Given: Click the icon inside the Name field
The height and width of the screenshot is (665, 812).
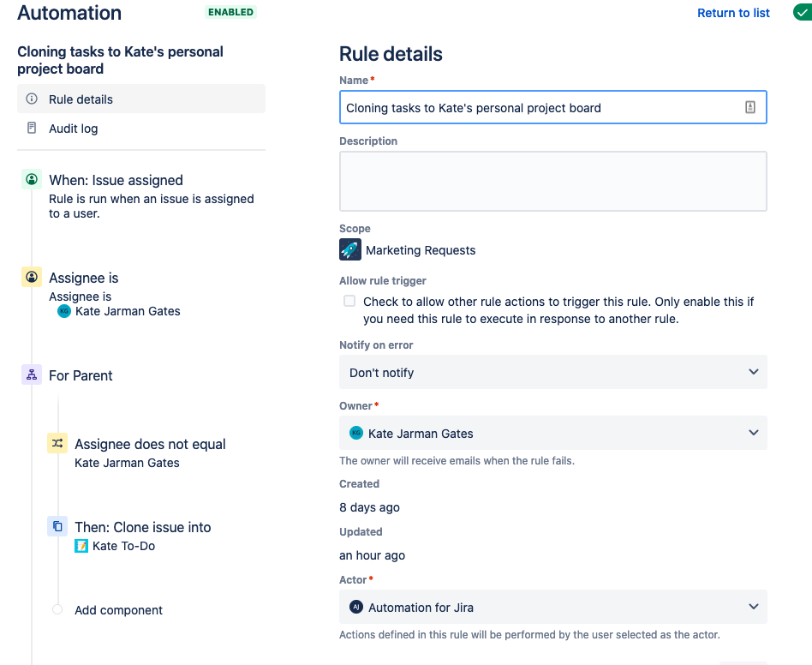Looking at the screenshot, I should [x=750, y=108].
